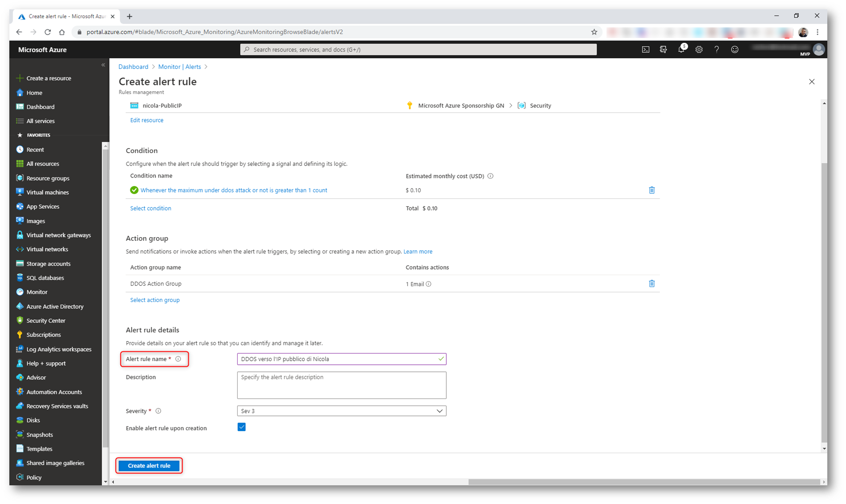Go back in browser history
Viewport: 846px width, 504px height.
point(19,32)
